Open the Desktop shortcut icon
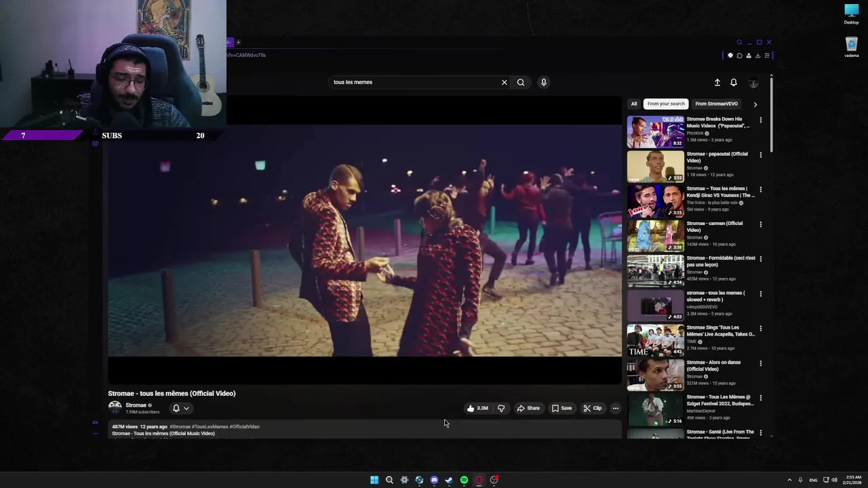This screenshot has width=868, height=488. (x=852, y=14)
